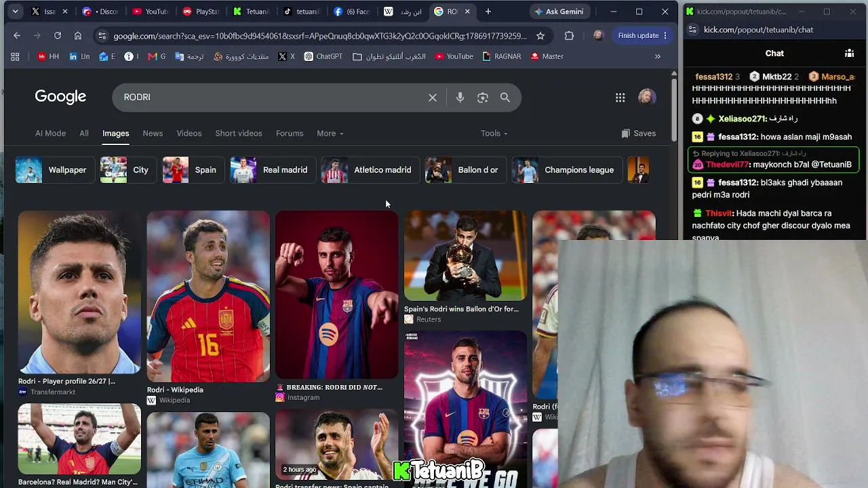Open the Saves collection

[x=639, y=134]
